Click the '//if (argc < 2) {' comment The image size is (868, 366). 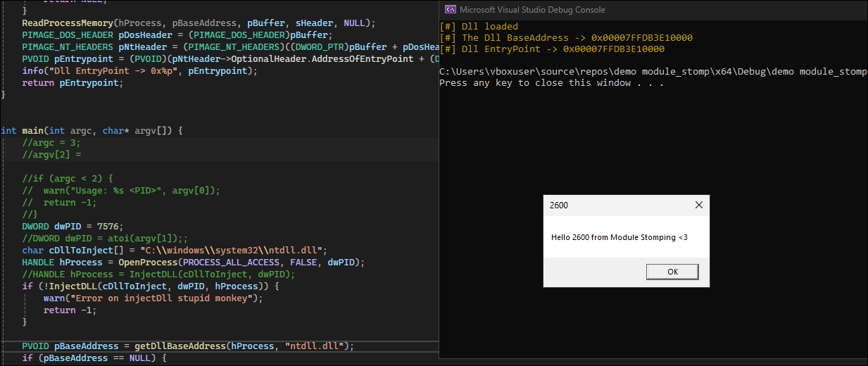pos(68,179)
